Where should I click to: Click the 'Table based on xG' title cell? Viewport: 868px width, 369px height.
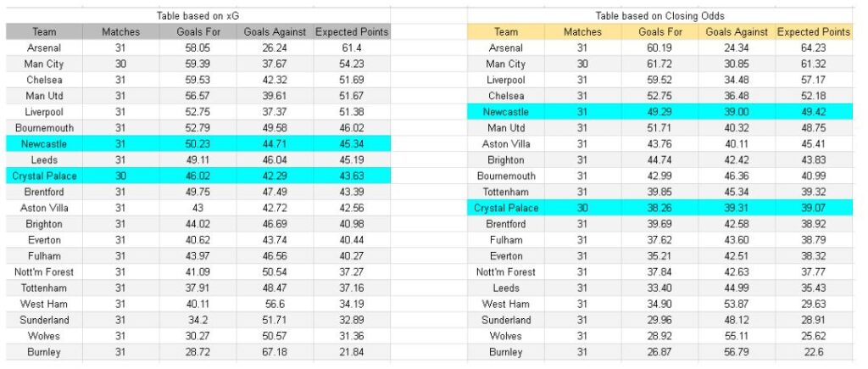tap(198, 16)
